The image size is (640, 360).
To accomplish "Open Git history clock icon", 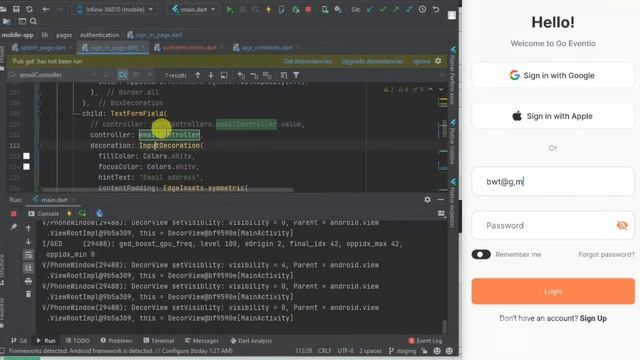I will click(422, 9).
